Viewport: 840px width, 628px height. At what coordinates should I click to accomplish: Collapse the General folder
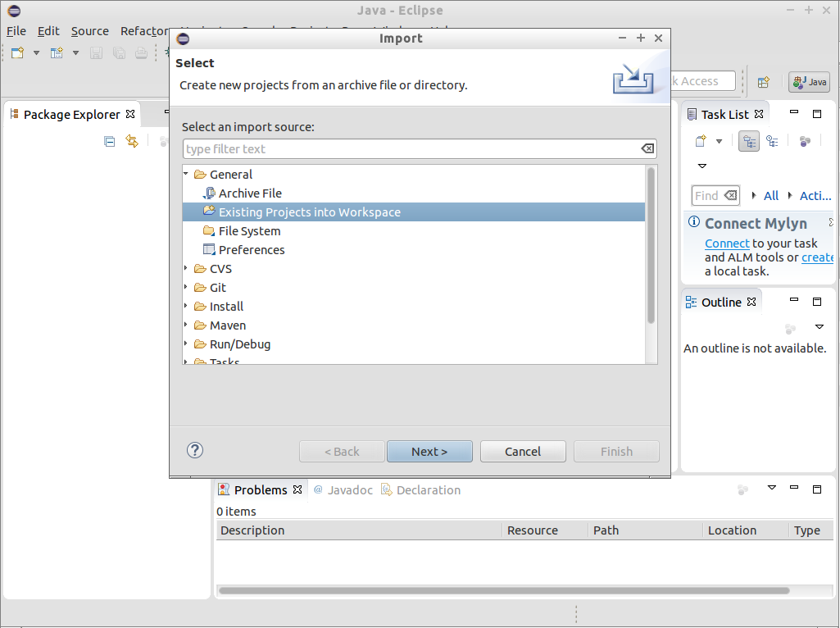click(186, 174)
